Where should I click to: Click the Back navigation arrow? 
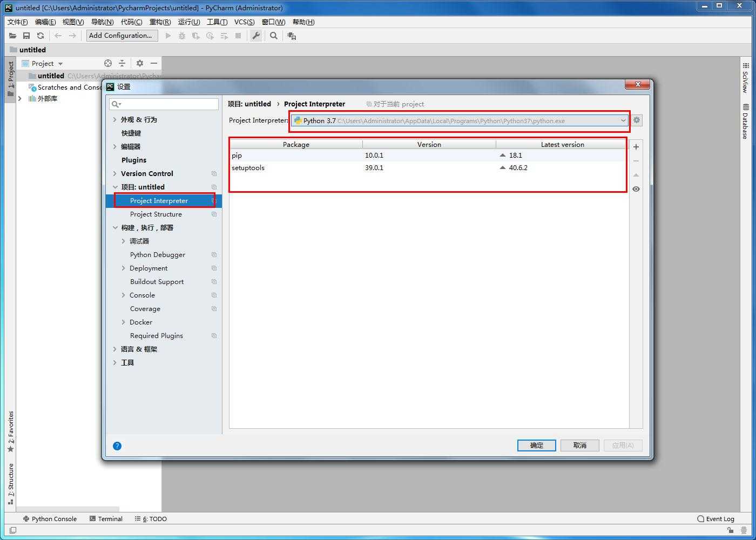tap(58, 36)
